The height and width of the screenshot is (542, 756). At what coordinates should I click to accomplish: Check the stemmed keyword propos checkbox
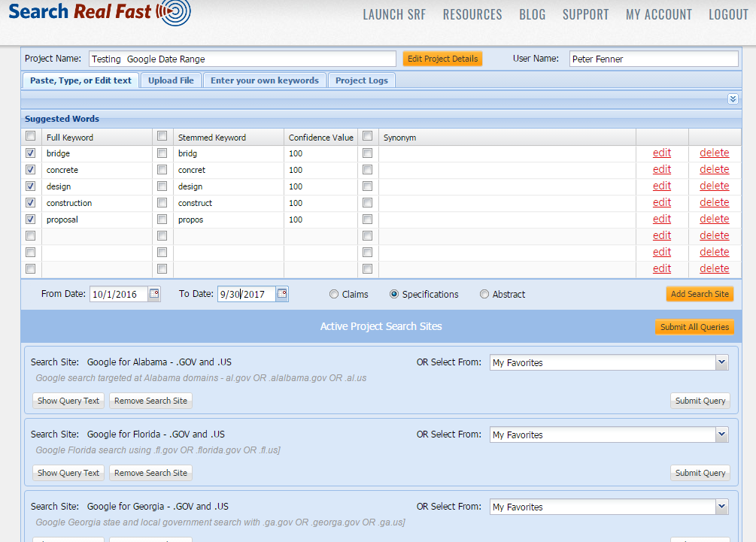pos(162,220)
